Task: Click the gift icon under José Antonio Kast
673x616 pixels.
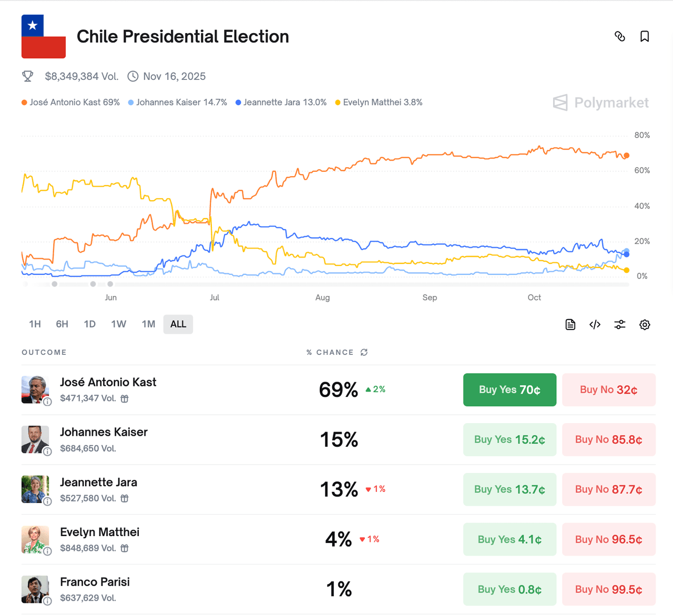Action: point(125,398)
